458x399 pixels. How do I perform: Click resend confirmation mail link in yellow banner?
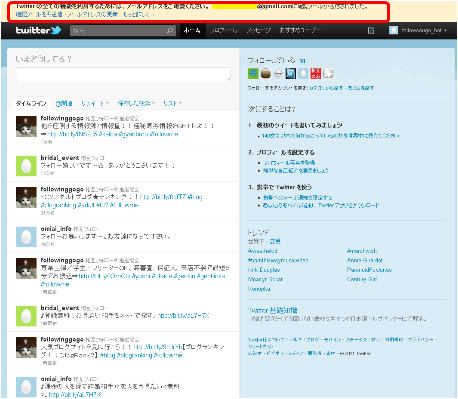39,14
